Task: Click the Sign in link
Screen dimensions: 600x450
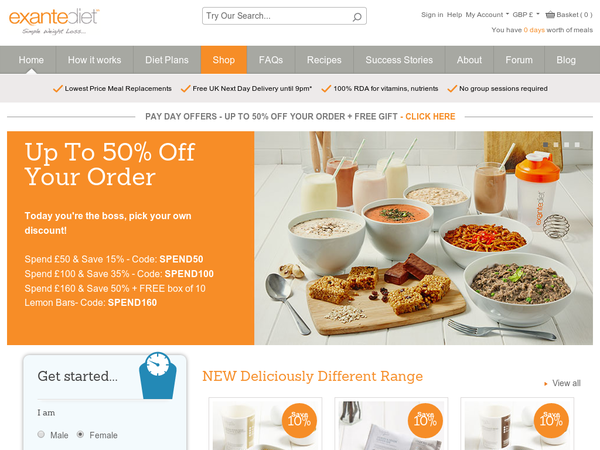Action: (x=432, y=15)
